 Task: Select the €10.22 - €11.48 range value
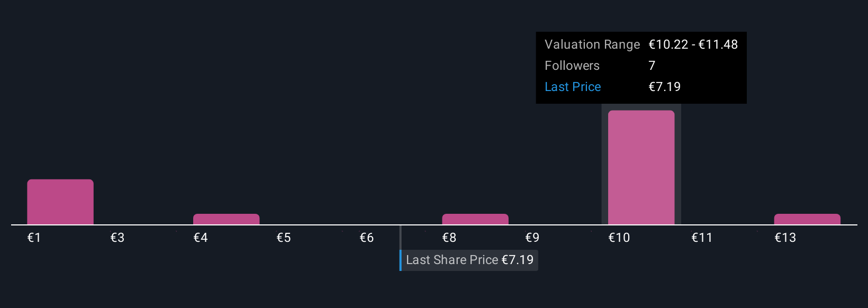click(693, 44)
